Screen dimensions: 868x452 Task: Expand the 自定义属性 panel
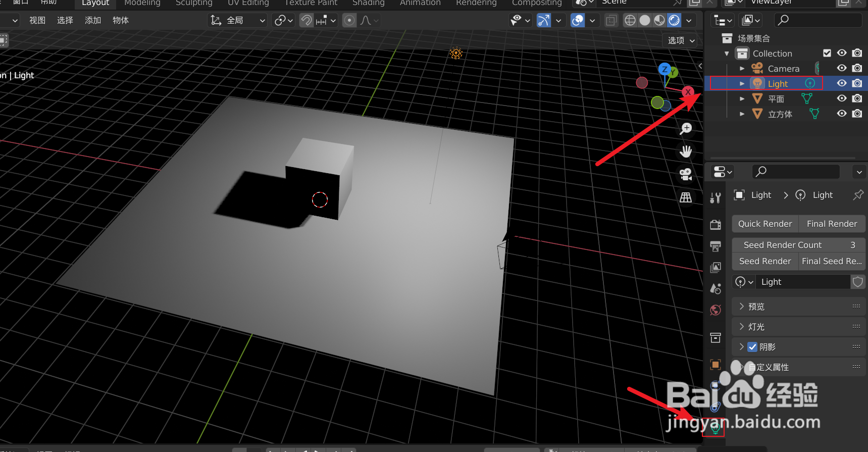click(799, 367)
